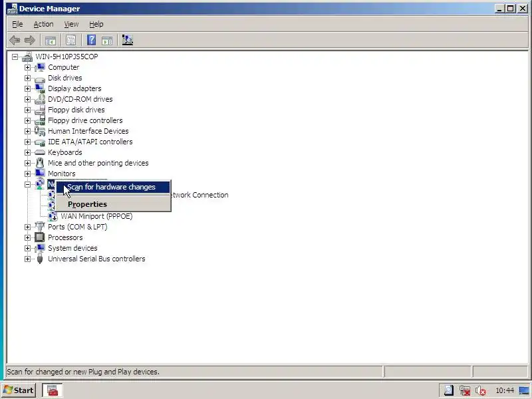This screenshot has width=532, height=399.
Task: Click the tray network disconnected icon
Action: (x=465, y=390)
